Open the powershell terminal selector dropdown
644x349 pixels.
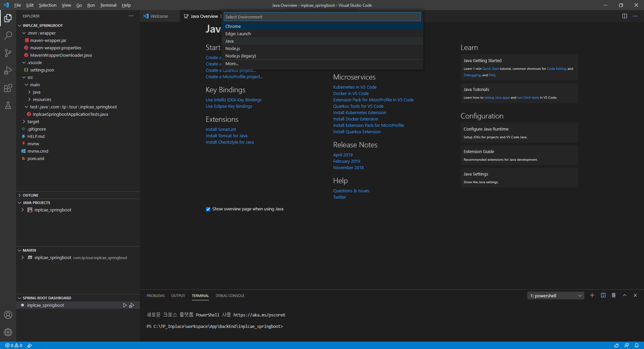555,296
